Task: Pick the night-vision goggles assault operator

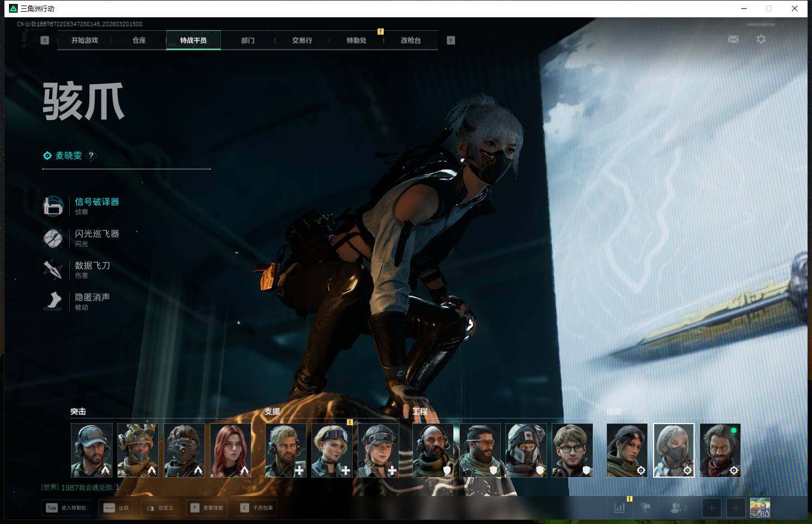Action: coord(184,450)
